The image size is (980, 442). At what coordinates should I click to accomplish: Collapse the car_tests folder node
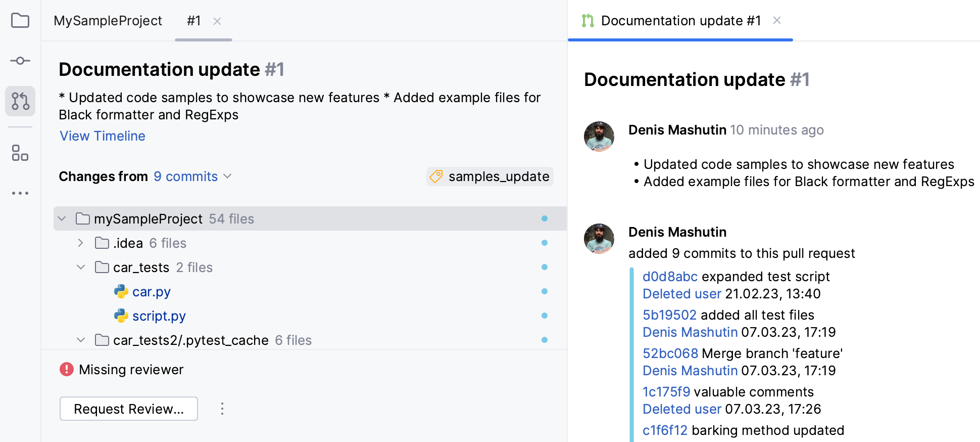click(x=81, y=267)
